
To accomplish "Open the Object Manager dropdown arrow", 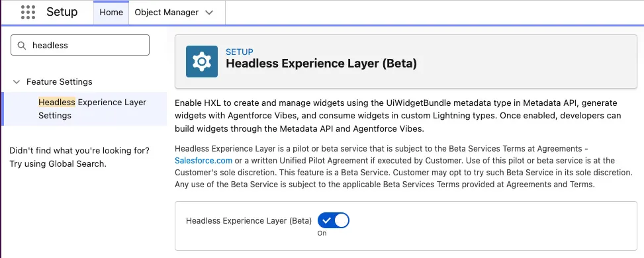I will [209, 13].
